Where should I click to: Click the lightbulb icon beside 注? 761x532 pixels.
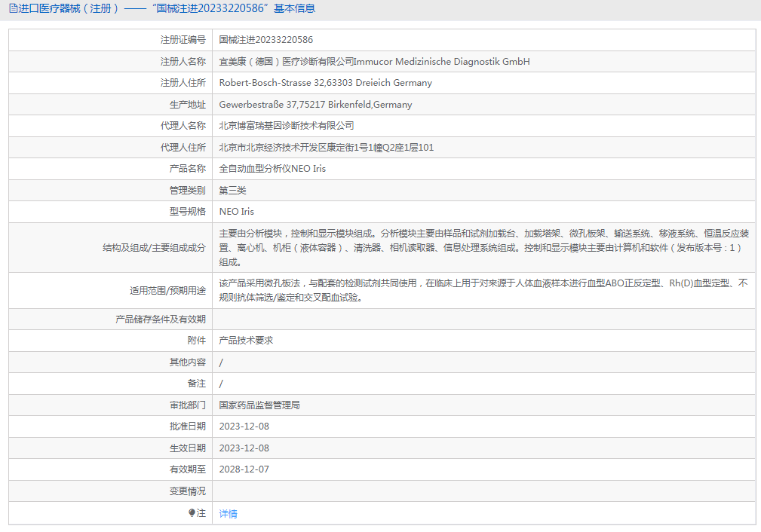tap(192, 512)
